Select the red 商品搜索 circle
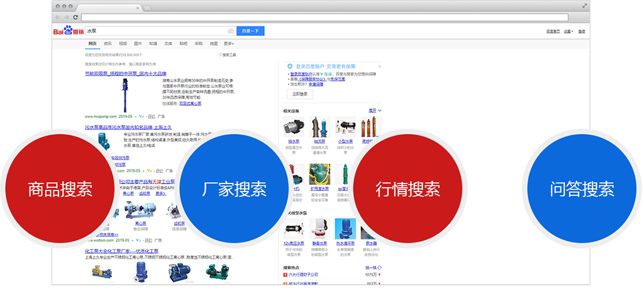Image resolution: width=644 pixels, height=294 pixels. [x=60, y=188]
